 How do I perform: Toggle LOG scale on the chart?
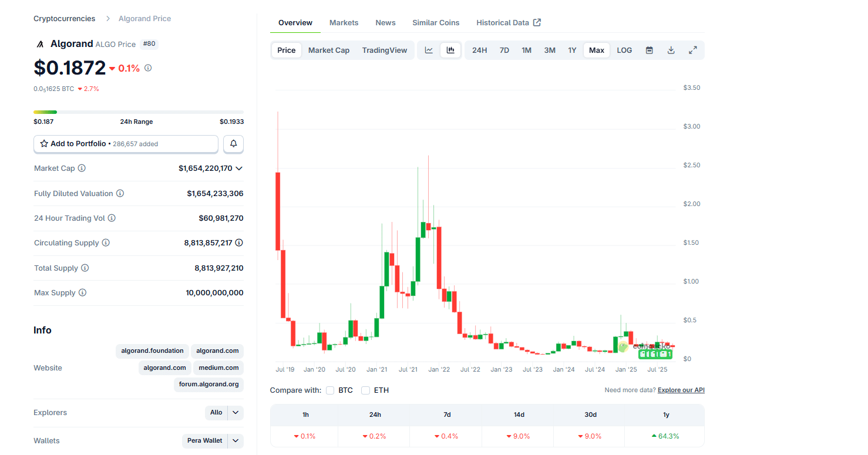[624, 50]
